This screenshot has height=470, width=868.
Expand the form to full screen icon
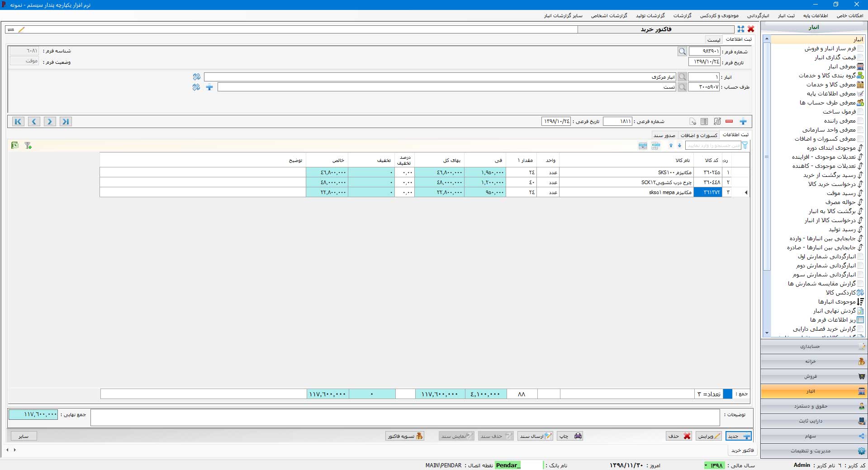741,29
